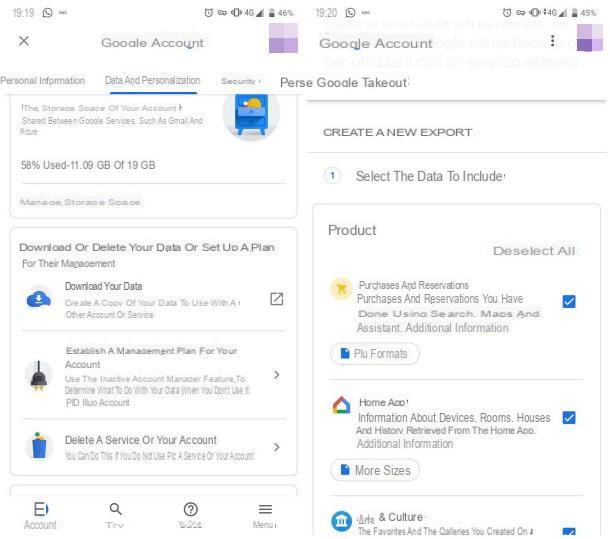Click 'Select The Data To Include' step heading

(x=430, y=176)
